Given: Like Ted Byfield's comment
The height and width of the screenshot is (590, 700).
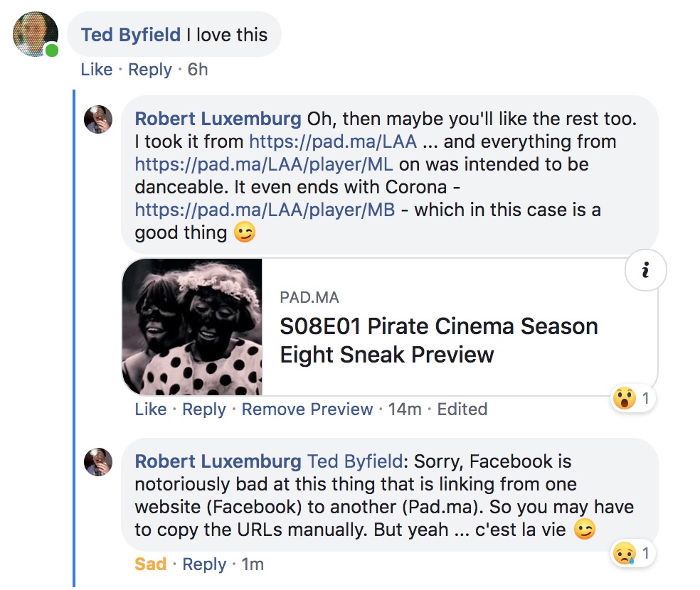Looking at the screenshot, I should click(96, 70).
